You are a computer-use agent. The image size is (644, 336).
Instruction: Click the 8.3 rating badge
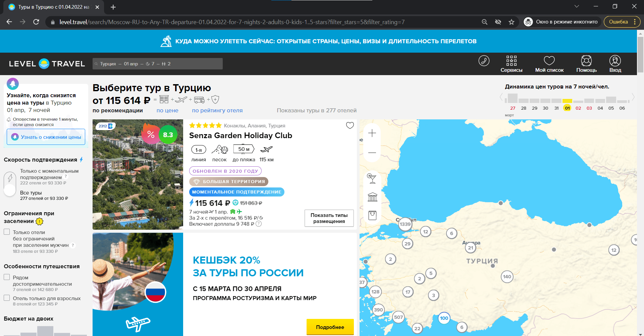(x=168, y=134)
